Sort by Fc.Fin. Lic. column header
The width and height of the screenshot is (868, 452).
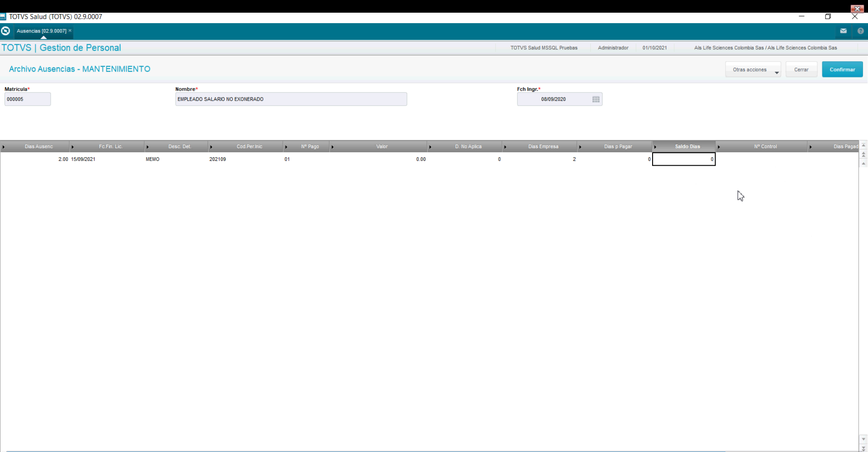(x=108, y=146)
